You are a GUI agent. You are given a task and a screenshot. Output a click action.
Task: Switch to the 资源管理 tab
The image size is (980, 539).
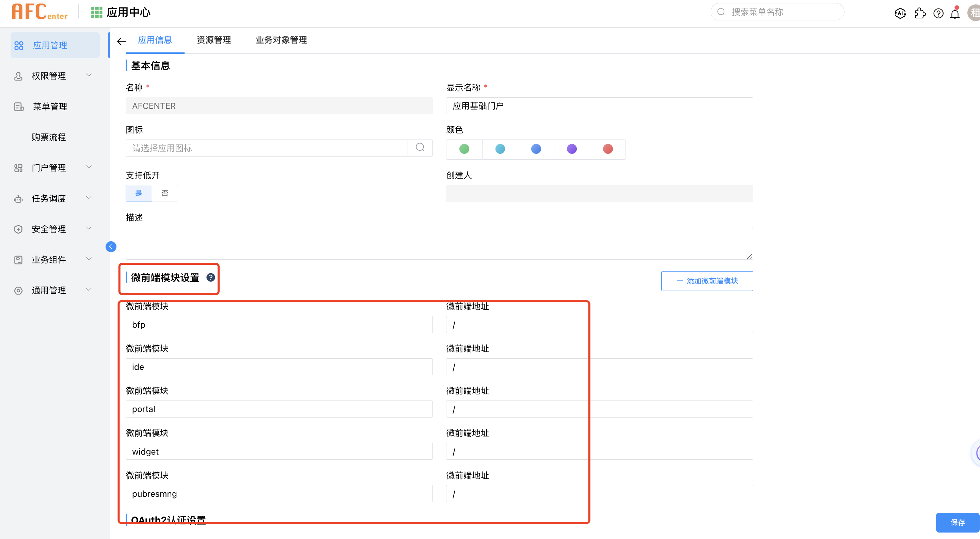[214, 40]
